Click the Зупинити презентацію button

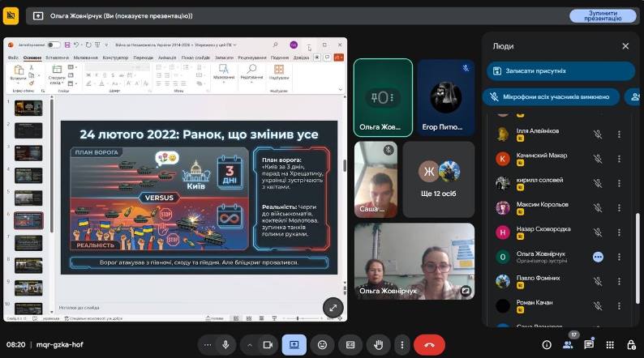603,16
